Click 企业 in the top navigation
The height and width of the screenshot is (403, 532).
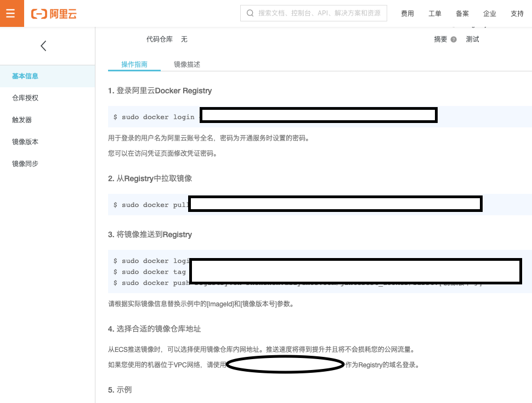(490, 14)
